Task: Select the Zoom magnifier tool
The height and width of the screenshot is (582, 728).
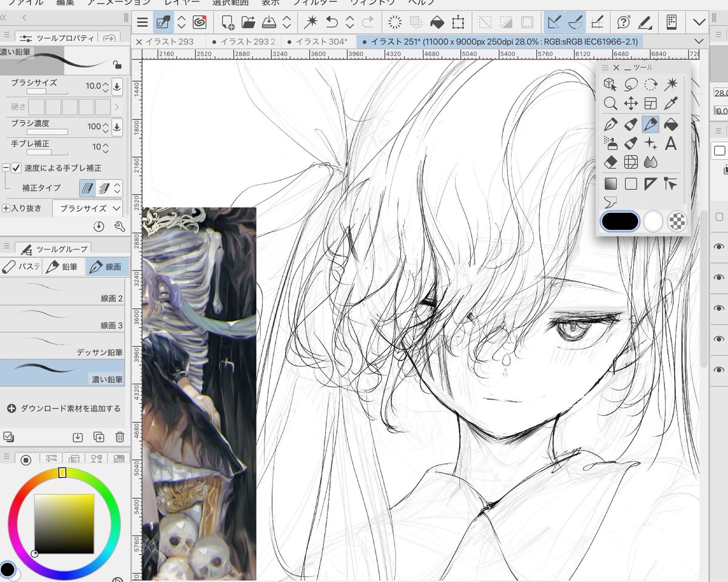Action: click(610, 104)
